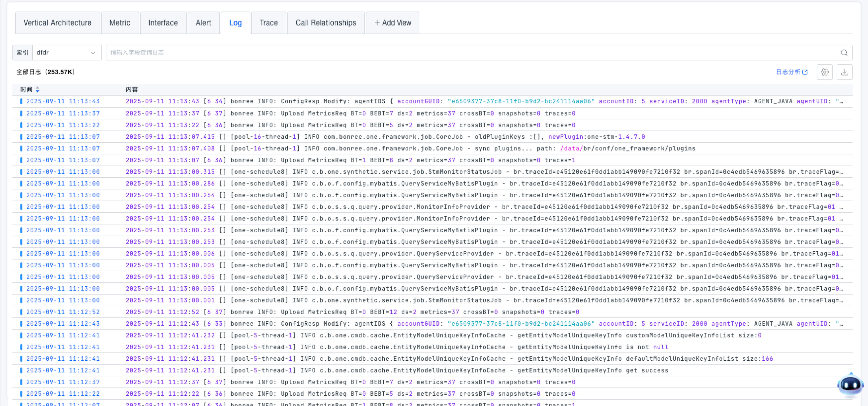Expand the 11:13:37 Upload MetricsReq log row
Viewport: 868px width, 406px height.
[351, 113]
